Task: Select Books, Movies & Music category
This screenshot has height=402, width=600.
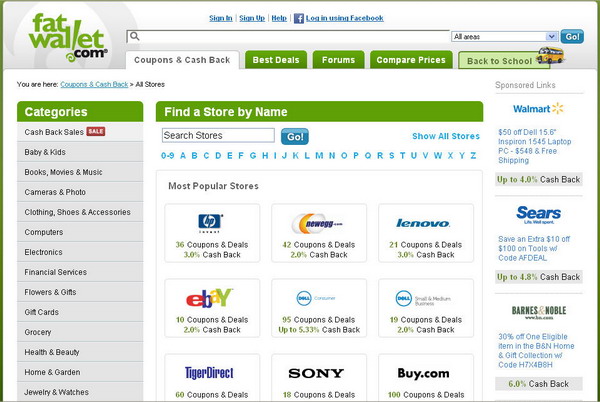Action: click(80, 172)
